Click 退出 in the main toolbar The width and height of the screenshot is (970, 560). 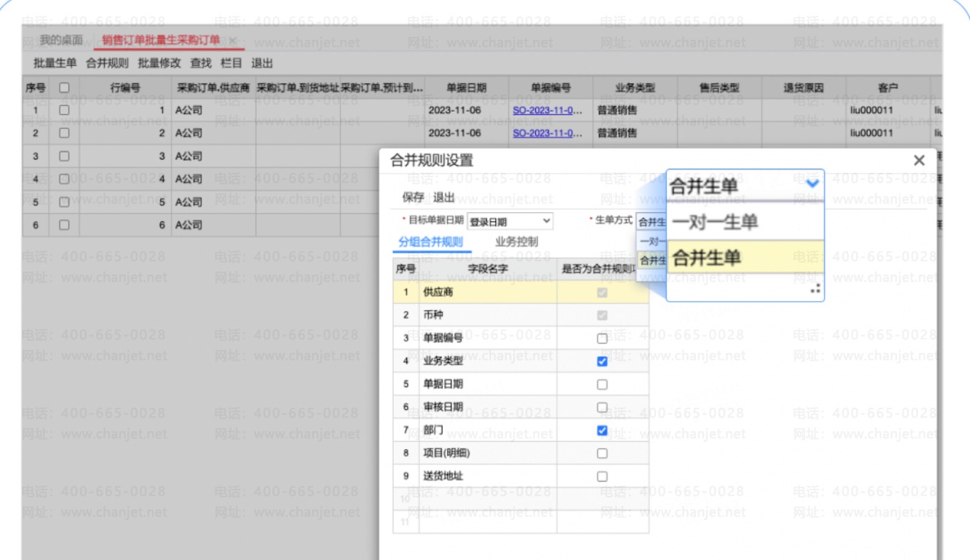tap(263, 63)
